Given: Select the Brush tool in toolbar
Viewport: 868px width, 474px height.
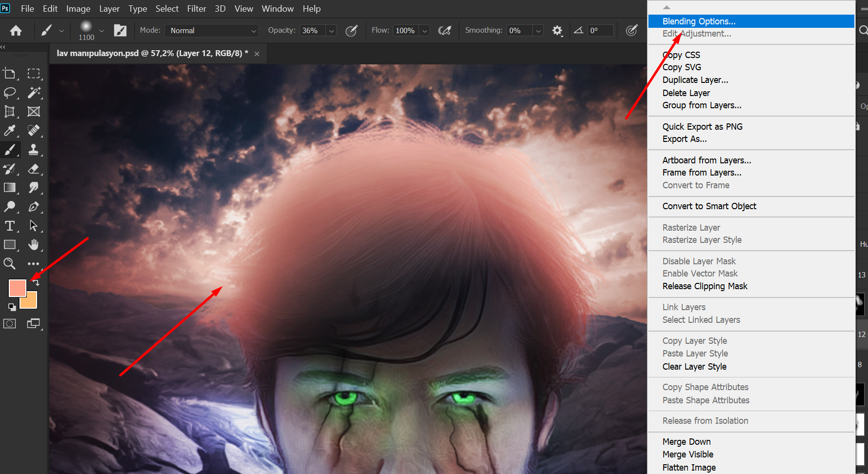Looking at the screenshot, I should (9, 150).
